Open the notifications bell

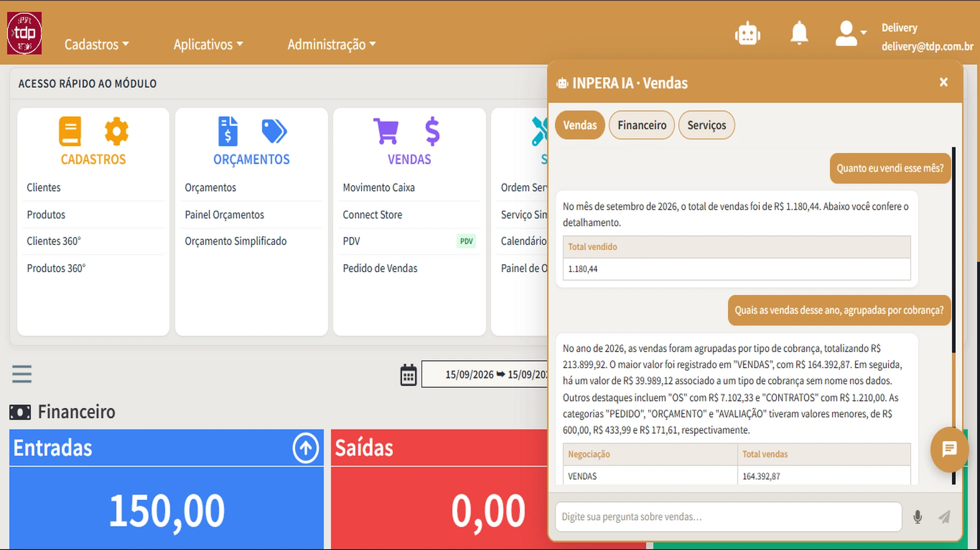coord(799,33)
